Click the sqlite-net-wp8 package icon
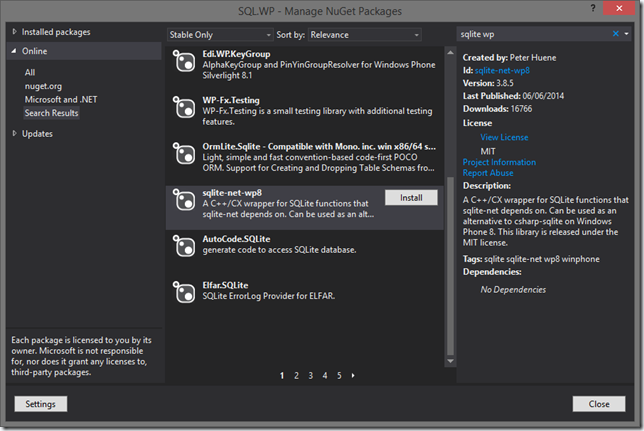 [184, 200]
